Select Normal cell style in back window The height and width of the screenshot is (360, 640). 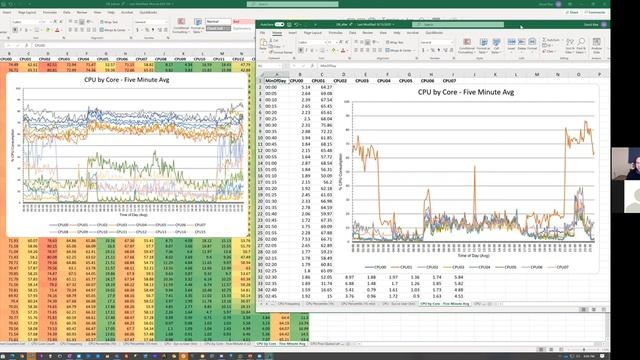tap(218, 21)
